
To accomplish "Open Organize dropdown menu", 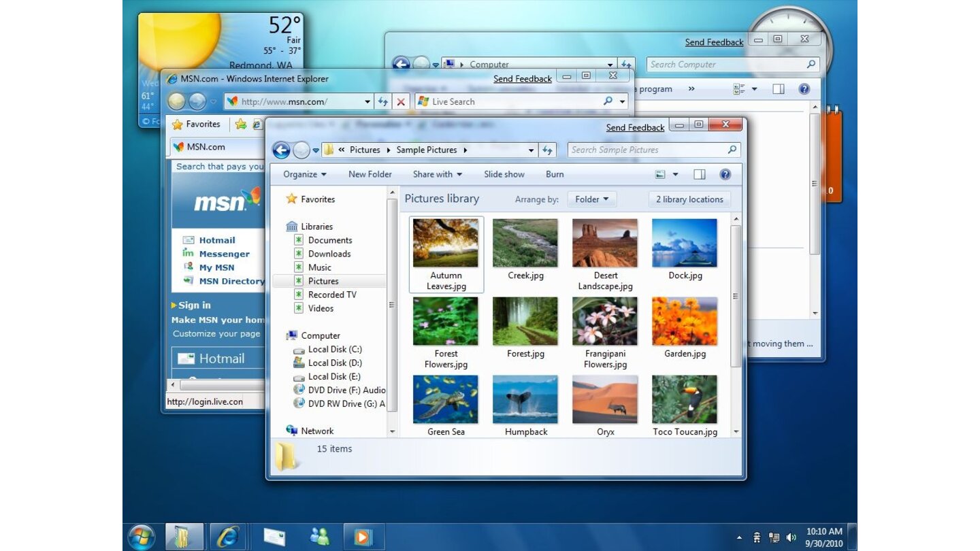I will pyautogui.click(x=305, y=175).
